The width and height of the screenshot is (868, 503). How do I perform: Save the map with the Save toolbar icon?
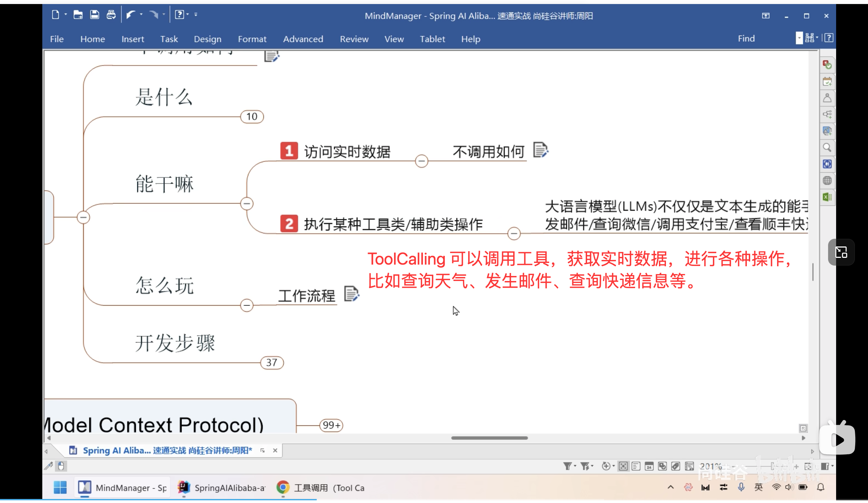(94, 14)
